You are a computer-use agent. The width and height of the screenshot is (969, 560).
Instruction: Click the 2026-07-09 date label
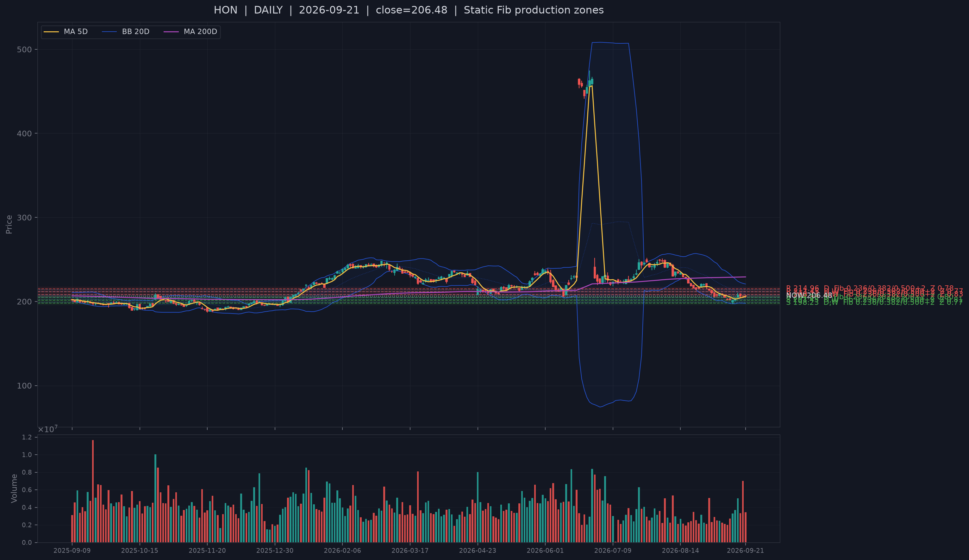[x=613, y=551]
